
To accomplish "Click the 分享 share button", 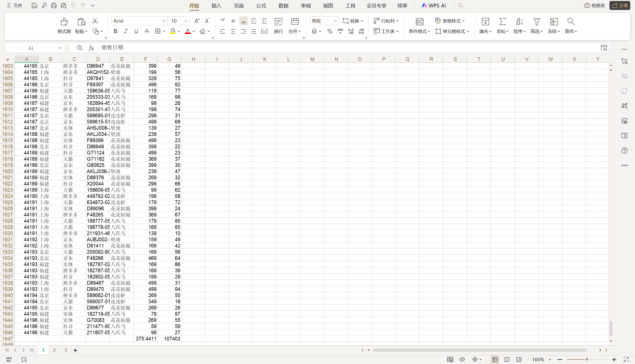I will pyautogui.click(x=620, y=5).
